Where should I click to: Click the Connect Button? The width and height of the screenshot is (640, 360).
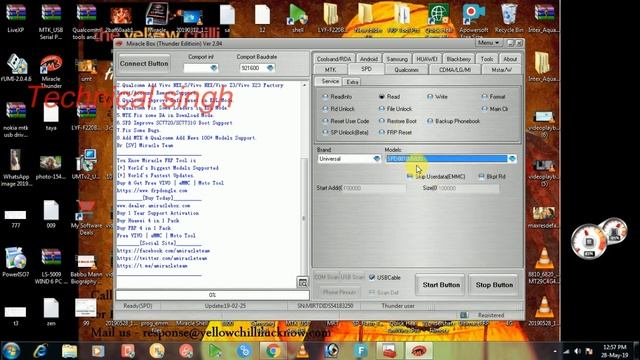[x=144, y=64]
